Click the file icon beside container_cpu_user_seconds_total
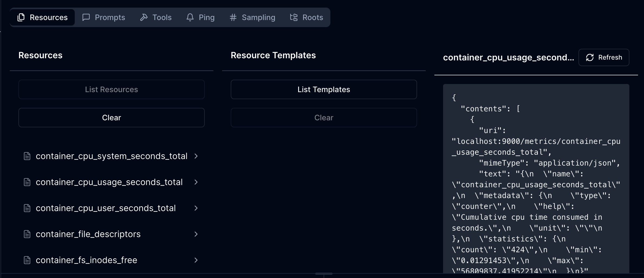This screenshot has width=644, height=278. click(x=27, y=208)
